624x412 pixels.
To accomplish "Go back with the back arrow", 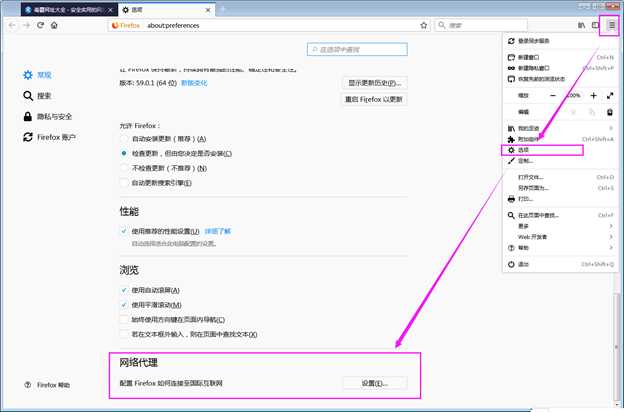I will (x=12, y=25).
